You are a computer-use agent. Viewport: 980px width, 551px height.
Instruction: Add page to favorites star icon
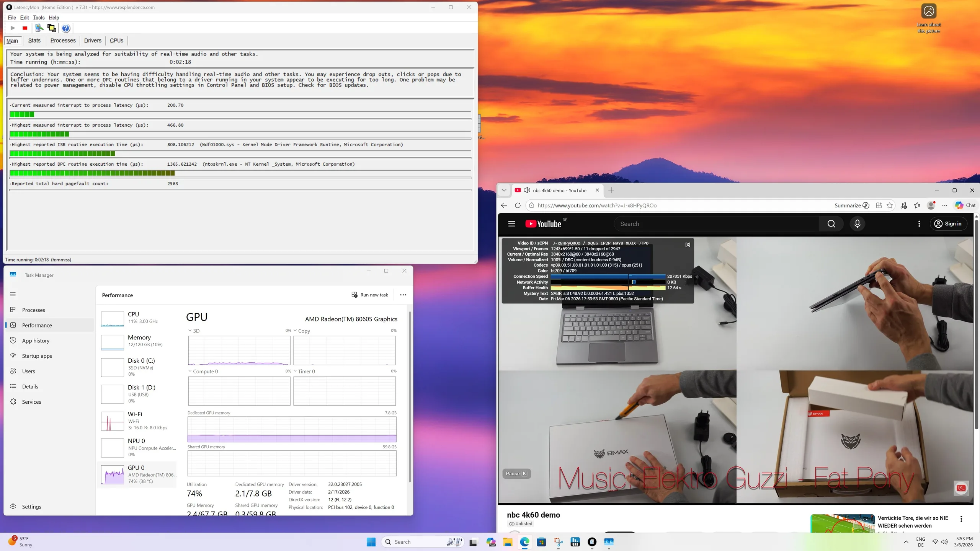click(890, 205)
